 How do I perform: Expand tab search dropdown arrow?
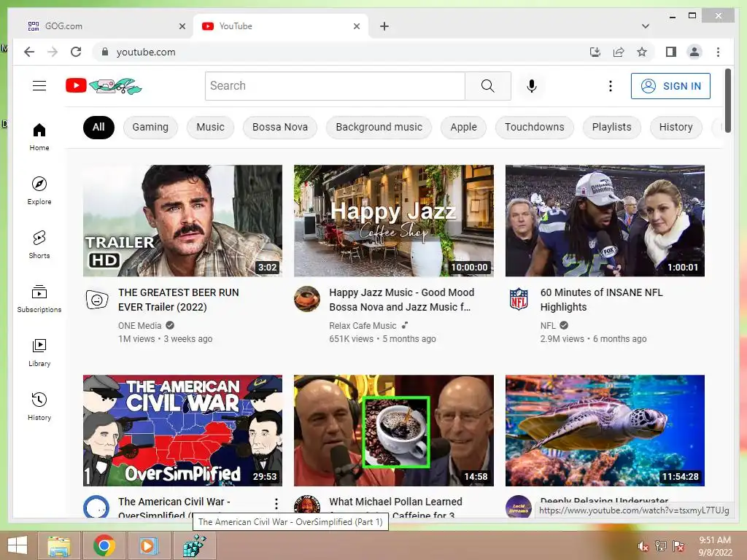click(x=645, y=26)
